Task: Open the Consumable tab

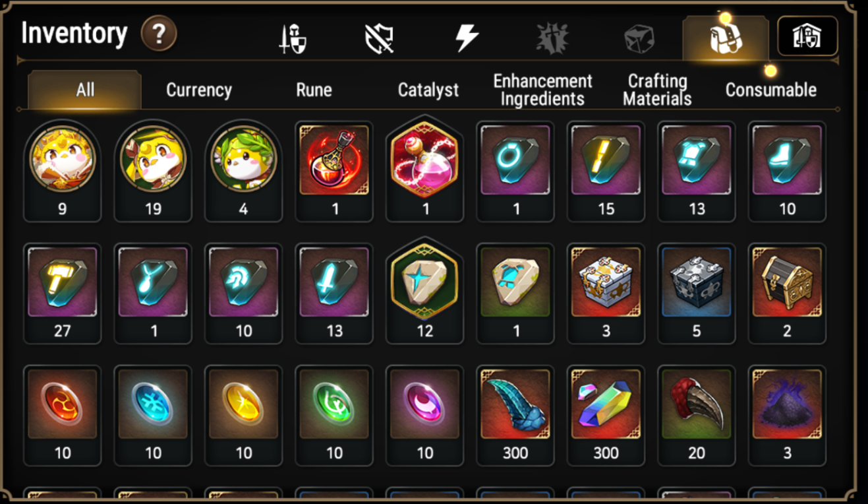Action: [x=771, y=90]
